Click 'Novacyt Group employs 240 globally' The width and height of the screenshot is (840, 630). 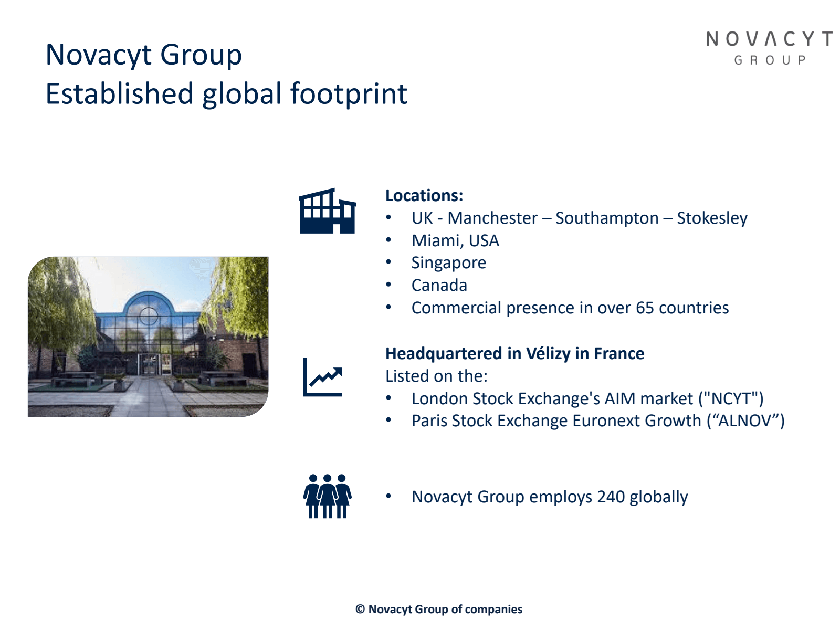550,497
